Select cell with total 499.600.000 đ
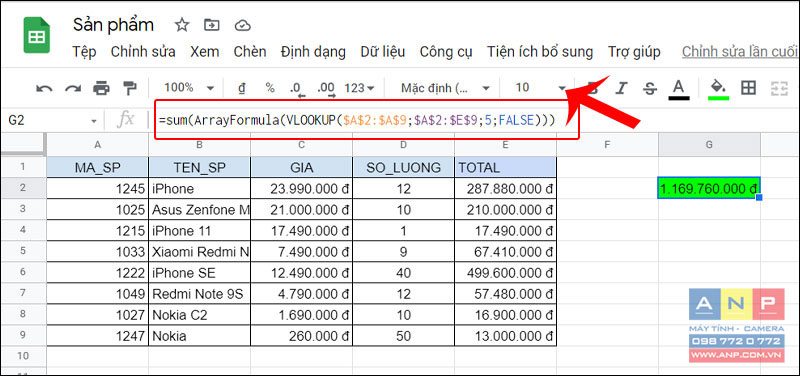This screenshot has width=800, height=376. tap(506, 273)
